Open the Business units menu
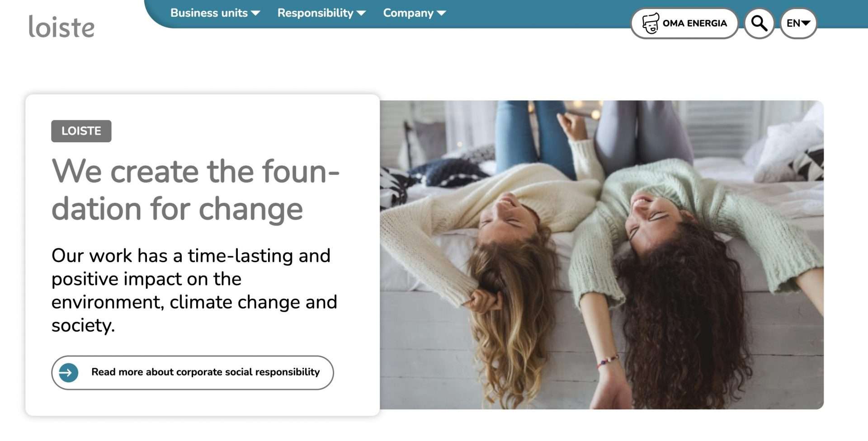Screen dimensions: 868x441 coord(215,13)
